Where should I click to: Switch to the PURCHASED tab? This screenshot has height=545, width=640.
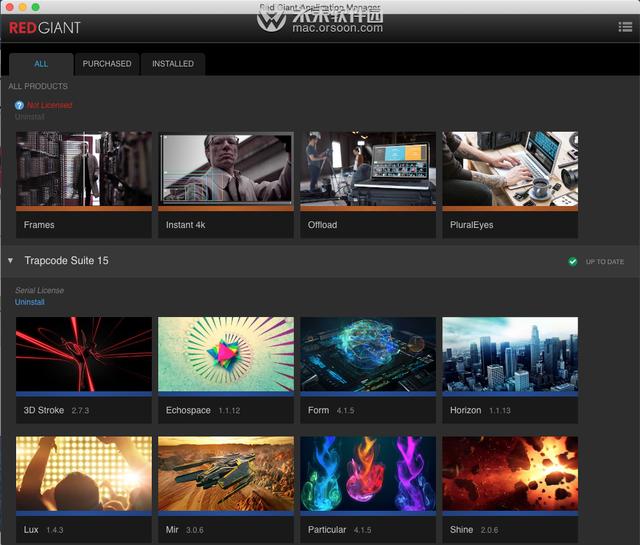[x=107, y=64]
